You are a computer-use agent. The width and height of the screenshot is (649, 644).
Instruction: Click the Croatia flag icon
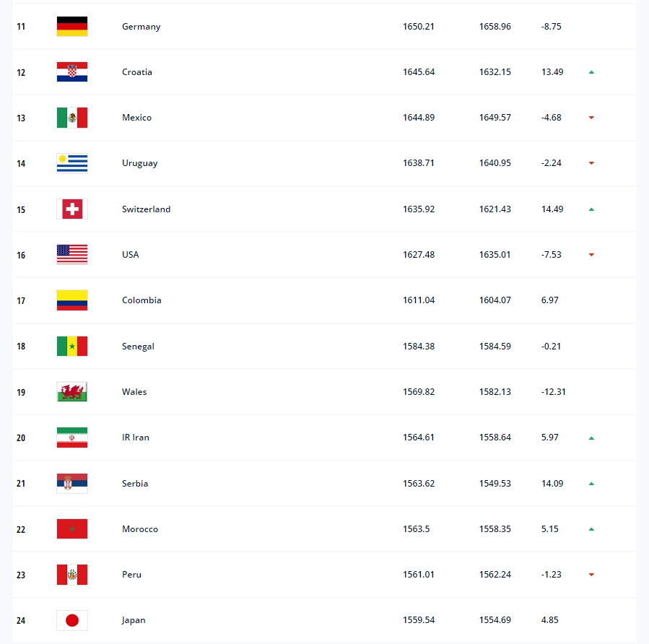click(72, 72)
